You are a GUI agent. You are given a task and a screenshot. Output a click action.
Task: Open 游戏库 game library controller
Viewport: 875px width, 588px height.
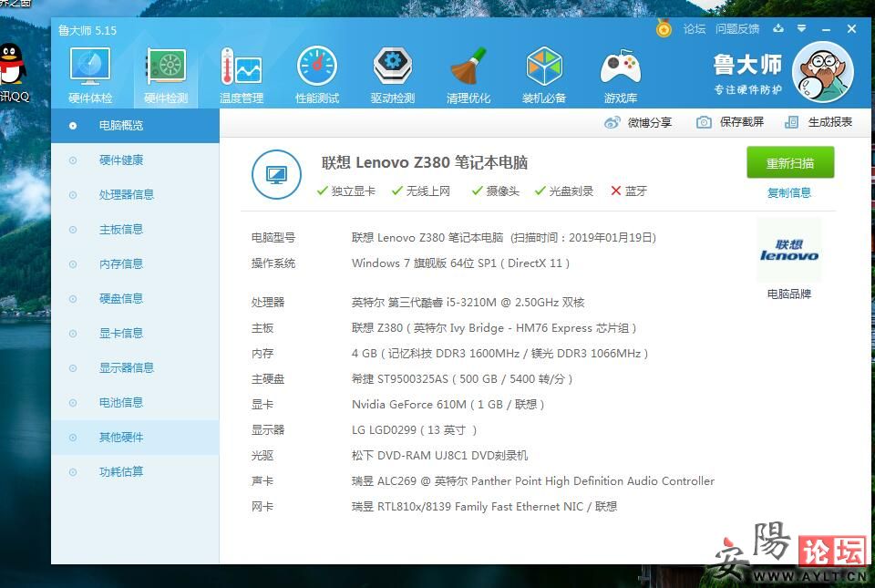(x=620, y=76)
